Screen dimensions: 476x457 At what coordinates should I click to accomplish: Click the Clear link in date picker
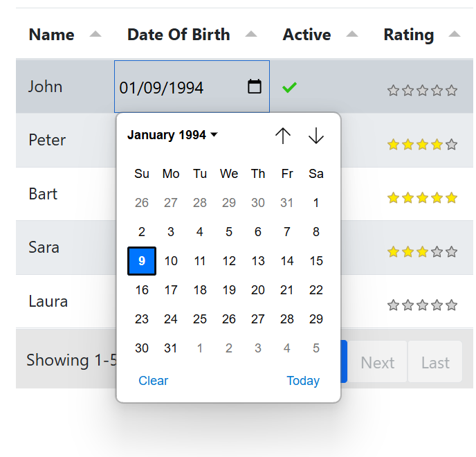click(153, 381)
